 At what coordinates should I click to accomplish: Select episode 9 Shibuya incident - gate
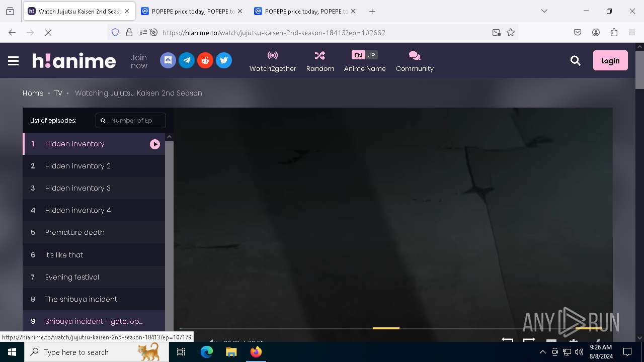(x=94, y=321)
